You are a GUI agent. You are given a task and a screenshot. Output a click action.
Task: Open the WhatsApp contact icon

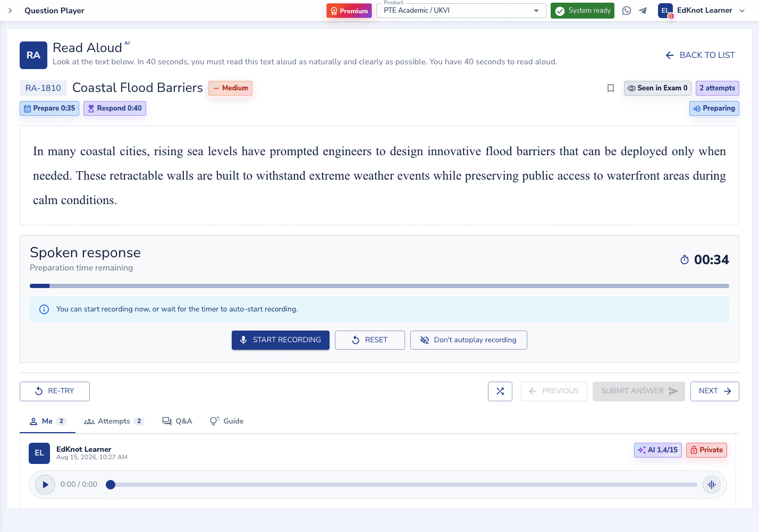point(627,11)
